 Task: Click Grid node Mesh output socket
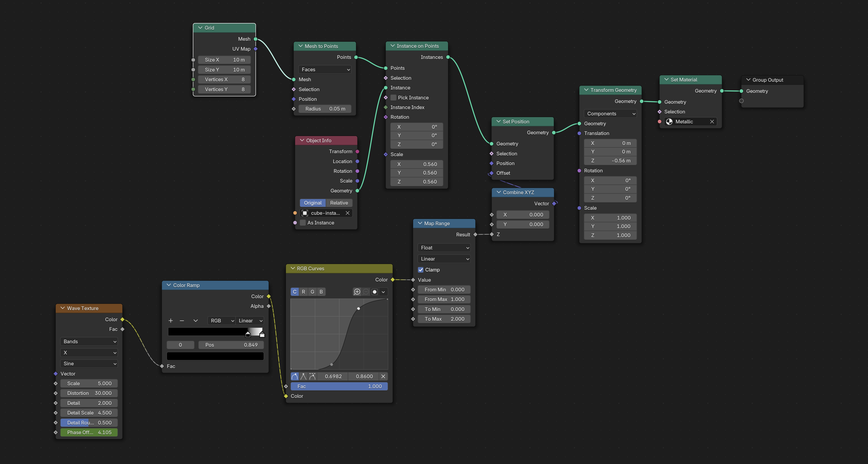pos(255,39)
